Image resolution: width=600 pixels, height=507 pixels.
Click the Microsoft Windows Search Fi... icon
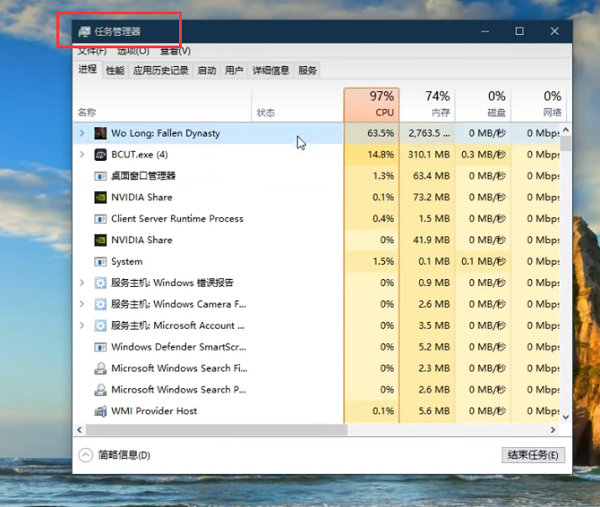101,368
